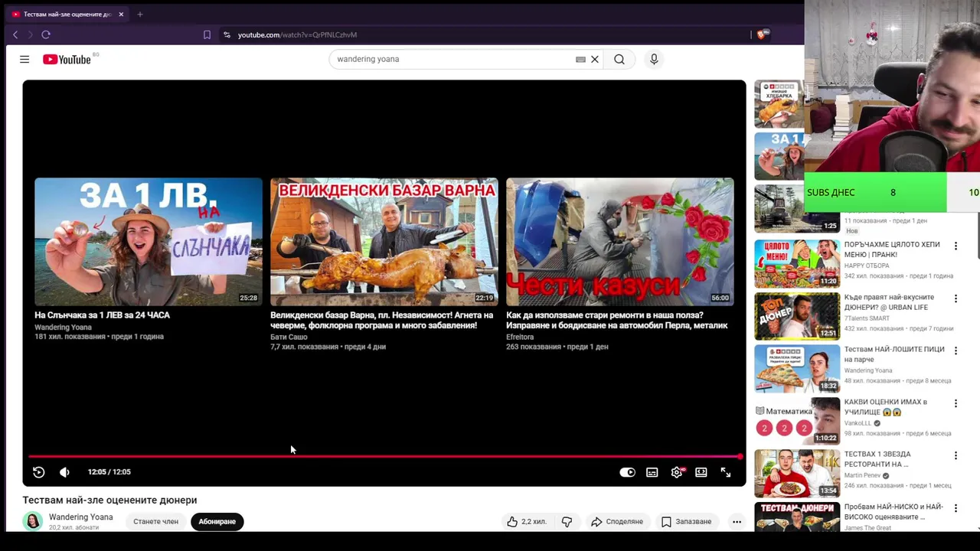Open options for 'Тествам НАЙ-ЛОШИТЕ ПИЦИ'
Screen dimensions: 980x551
(x=955, y=350)
